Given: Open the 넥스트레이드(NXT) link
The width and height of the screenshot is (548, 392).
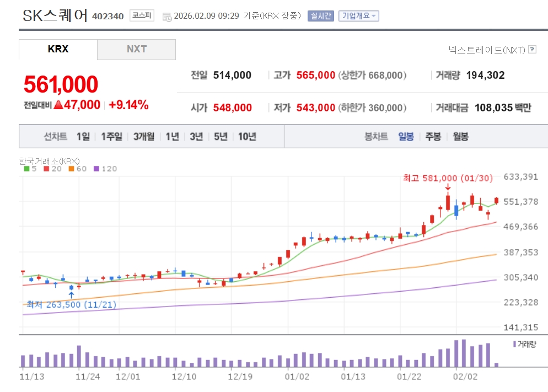Looking at the screenshot, I should tap(486, 50).
